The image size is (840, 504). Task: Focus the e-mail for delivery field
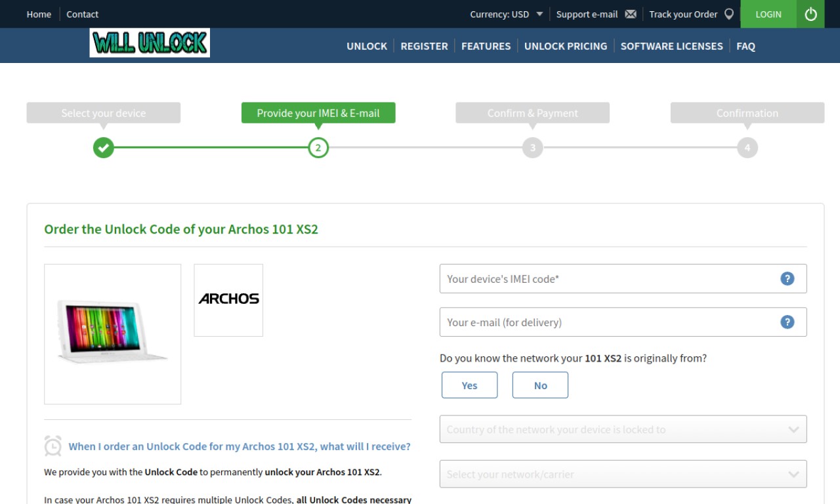point(623,322)
